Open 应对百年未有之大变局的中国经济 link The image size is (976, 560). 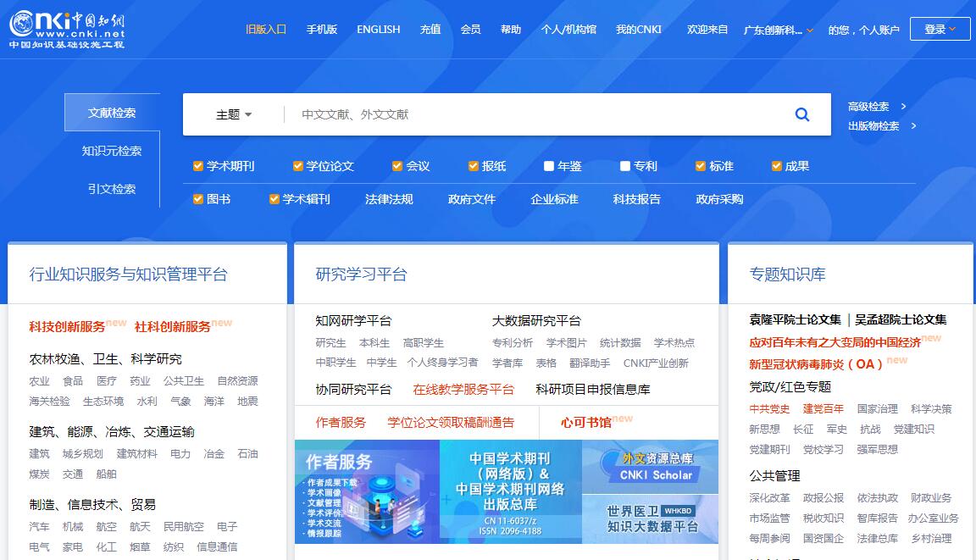pos(835,342)
